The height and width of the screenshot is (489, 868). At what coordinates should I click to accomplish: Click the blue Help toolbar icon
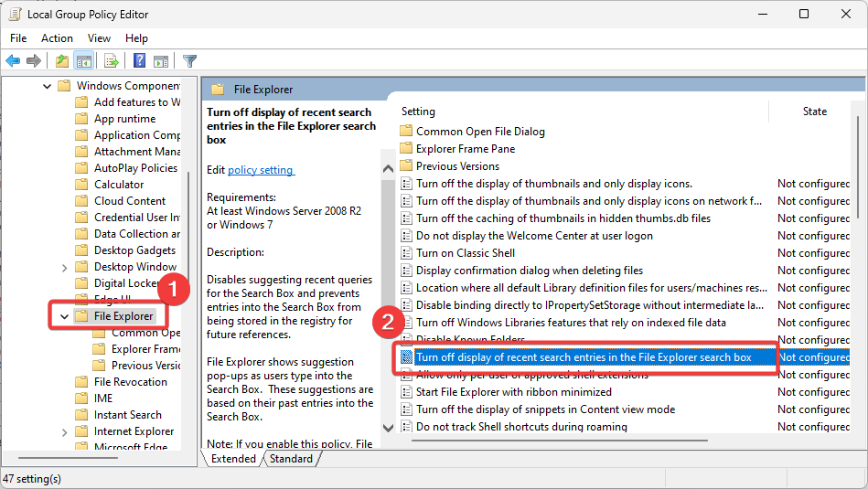[140, 60]
